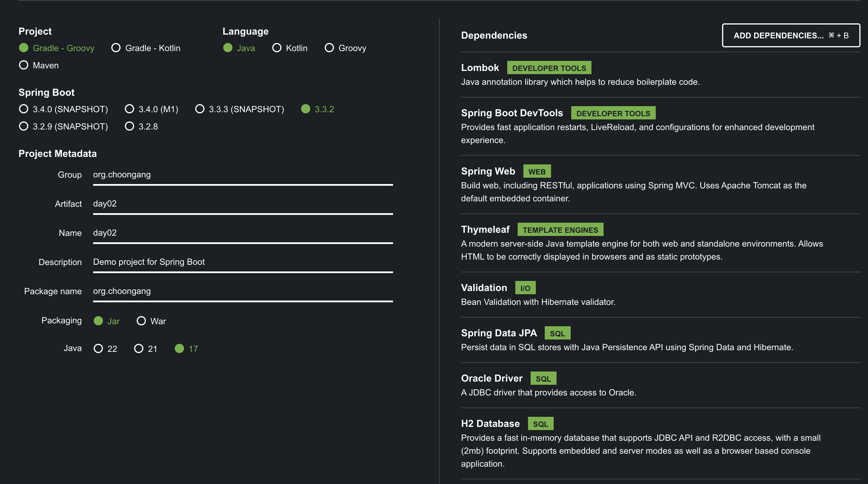Image resolution: width=868 pixels, height=484 pixels.
Task: Click the WEB tag next to Spring Web
Action: (x=537, y=171)
